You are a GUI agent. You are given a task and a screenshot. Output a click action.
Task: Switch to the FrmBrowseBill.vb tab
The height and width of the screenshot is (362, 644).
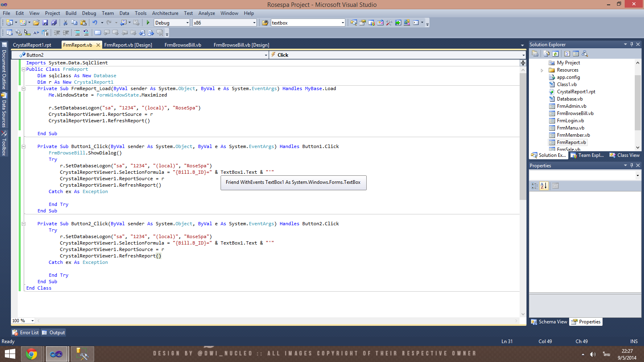[183, 45]
